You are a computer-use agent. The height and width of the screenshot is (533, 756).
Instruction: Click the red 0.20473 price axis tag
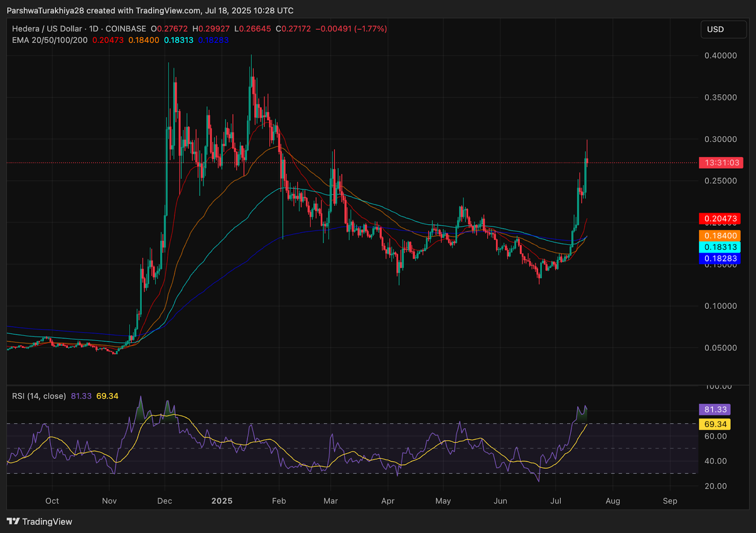coord(720,219)
